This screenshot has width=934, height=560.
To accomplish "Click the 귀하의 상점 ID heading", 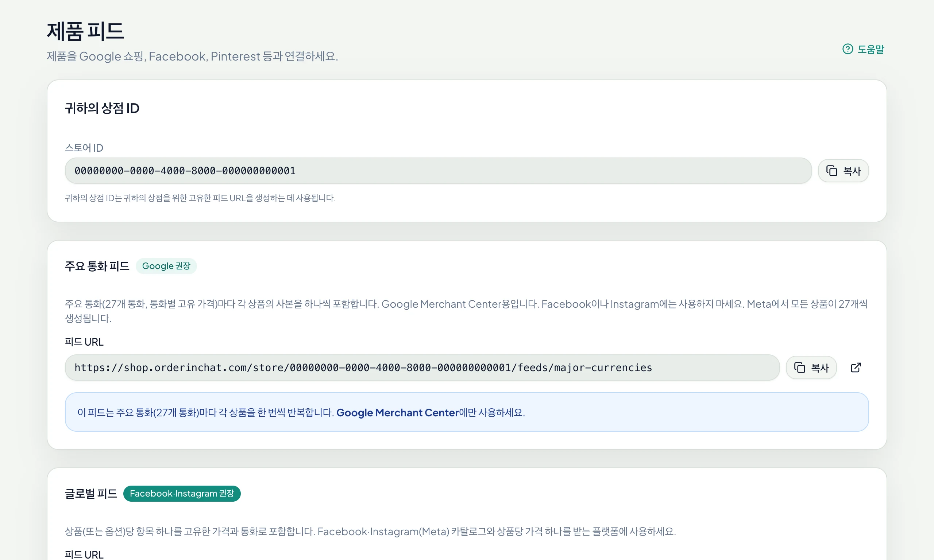I will click(x=102, y=108).
